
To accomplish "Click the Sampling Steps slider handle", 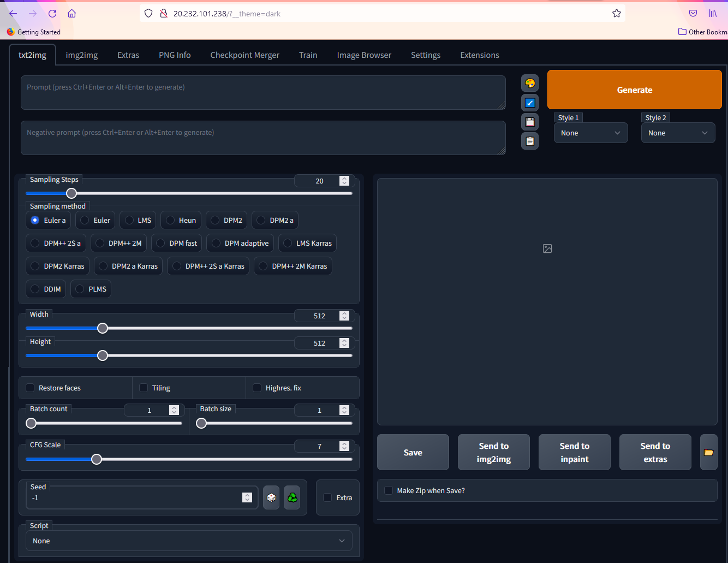I will 71,193.
